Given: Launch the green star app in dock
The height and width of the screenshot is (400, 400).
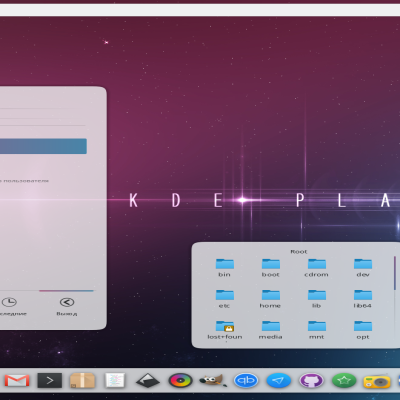Looking at the screenshot, I should point(344,380).
